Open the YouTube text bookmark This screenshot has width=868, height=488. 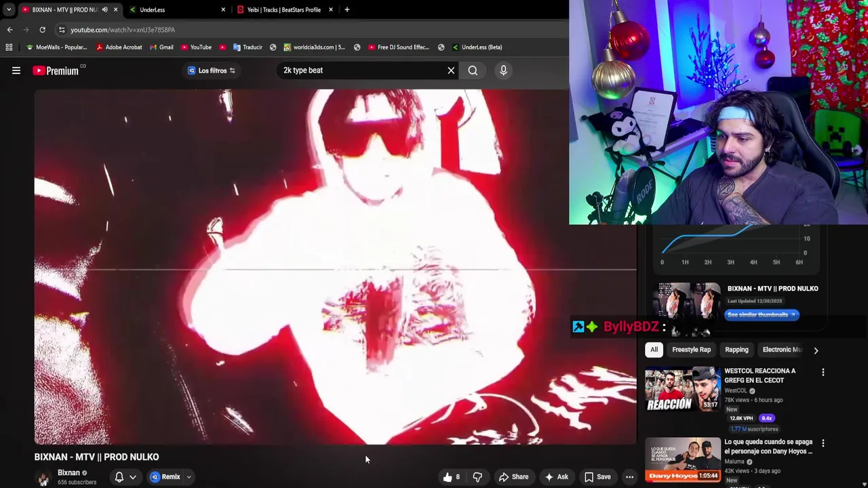196,47
